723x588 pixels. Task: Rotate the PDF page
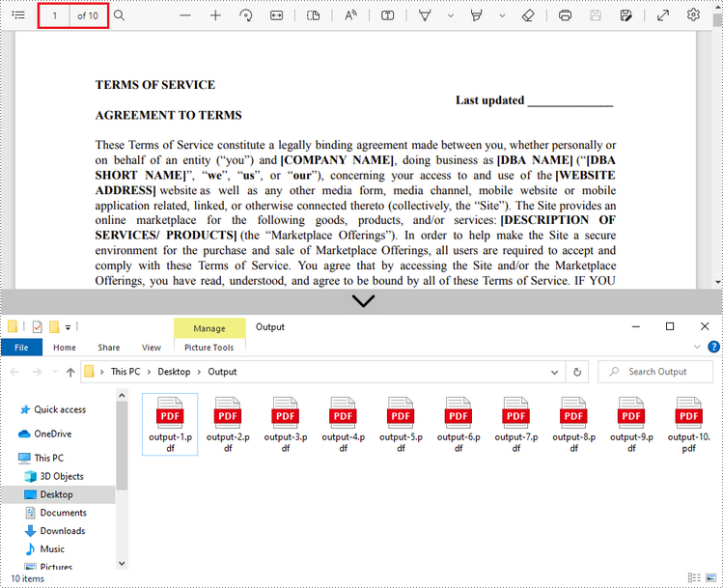point(246,15)
